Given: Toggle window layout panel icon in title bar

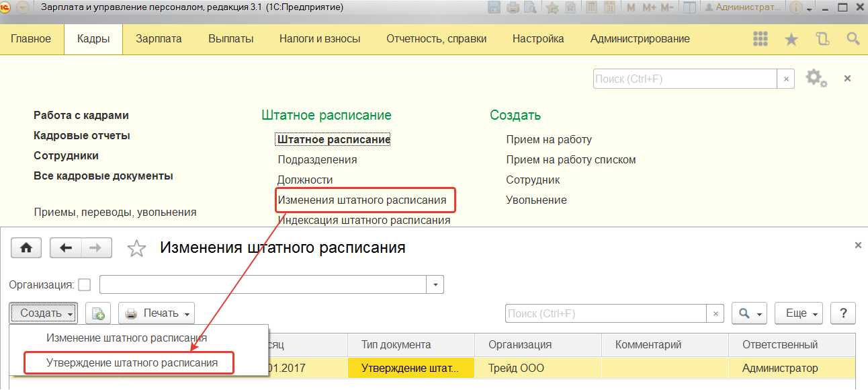Looking at the screenshot, I should 689,8.
